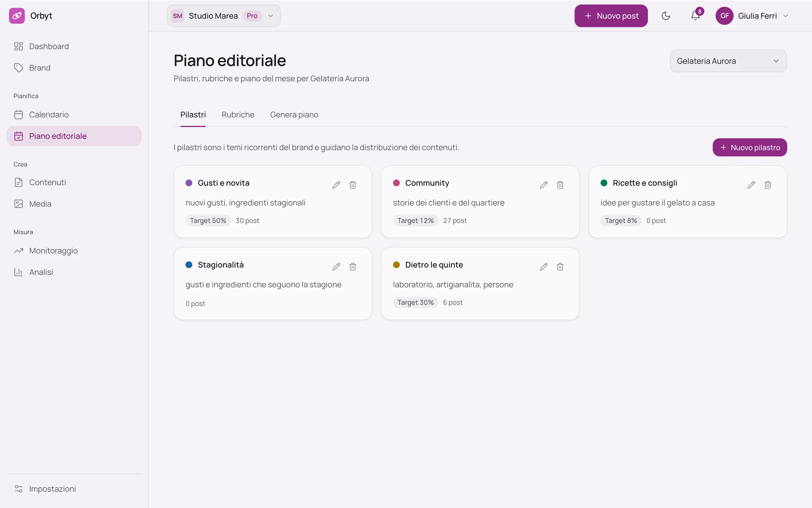Click the Stagionalità card title
Viewport: 812px width, 508px height.
[x=221, y=265]
